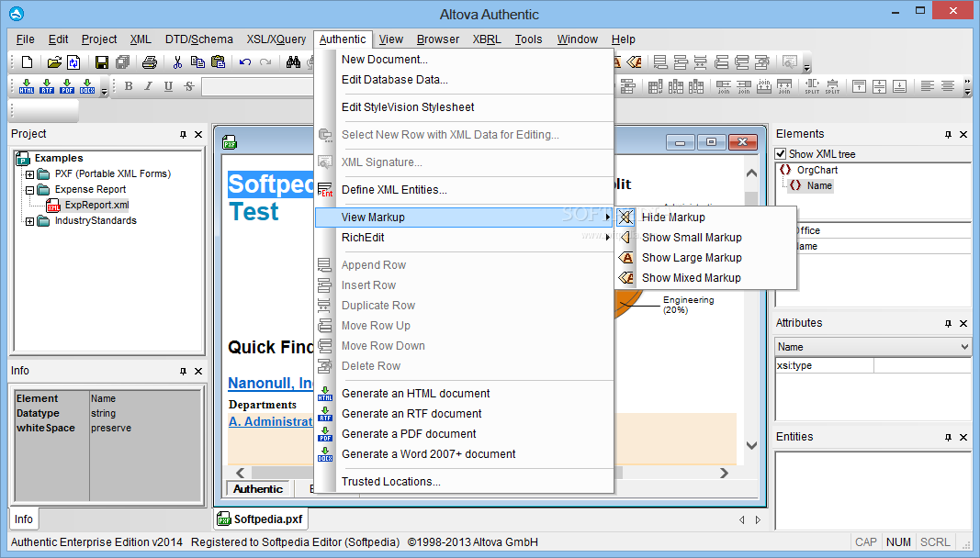Click the Align text left toolbar icon

[x=928, y=86]
